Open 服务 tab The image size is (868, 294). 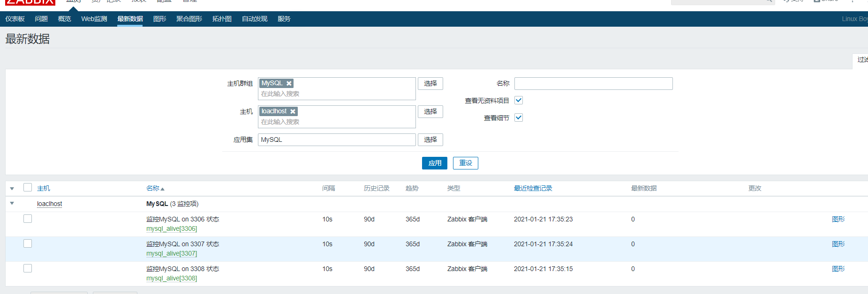click(284, 19)
